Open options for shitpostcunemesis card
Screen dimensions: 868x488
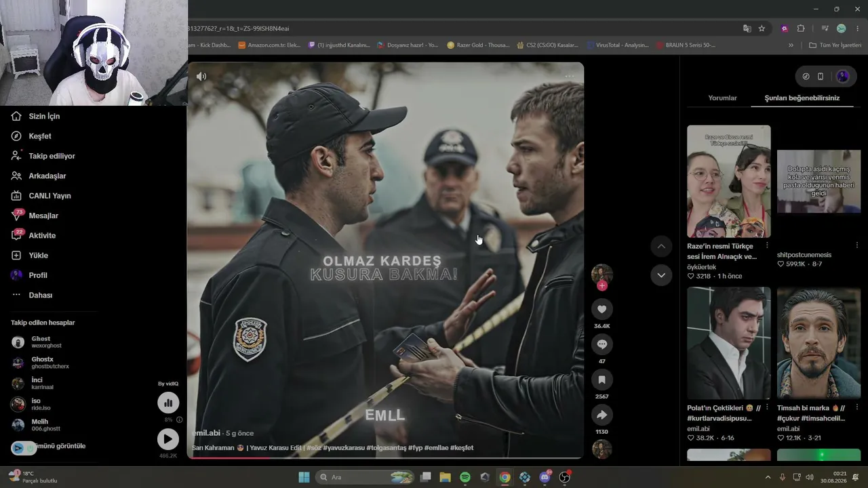pos(857,245)
